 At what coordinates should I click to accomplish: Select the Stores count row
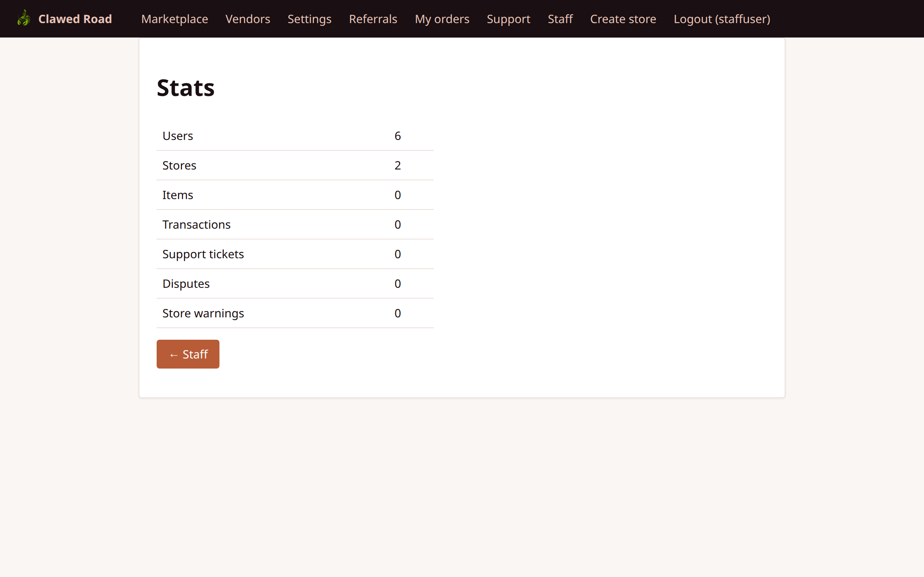[295, 165]
